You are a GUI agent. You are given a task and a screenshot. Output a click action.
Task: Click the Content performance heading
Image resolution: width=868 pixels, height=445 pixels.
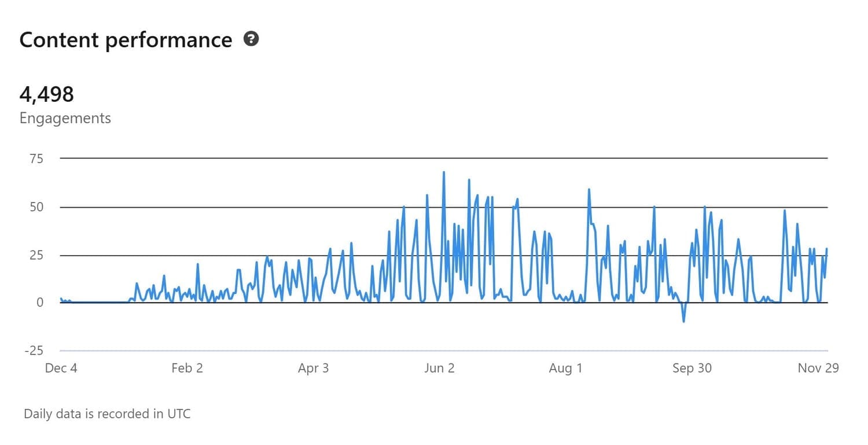(126, 40)
